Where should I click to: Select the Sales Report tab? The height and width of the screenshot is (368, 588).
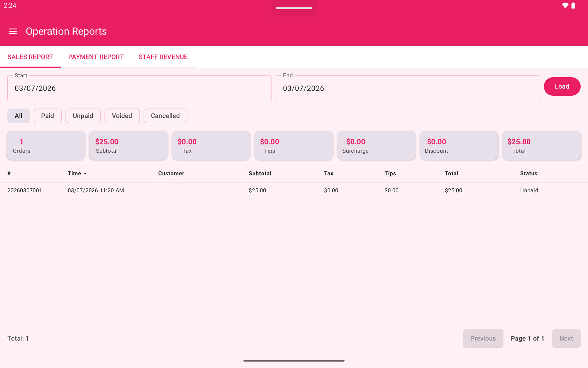coord(30,57)
